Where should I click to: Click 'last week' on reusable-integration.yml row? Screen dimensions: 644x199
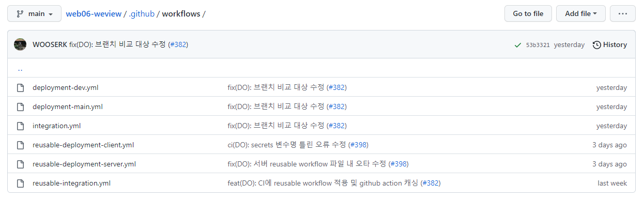(x=612, y=183)
